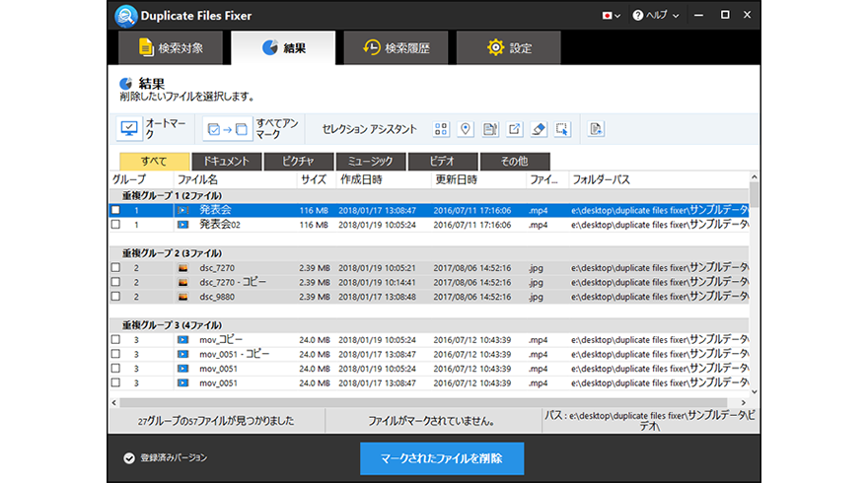
Task: Click the 27グループの57ファイルが見つかりました status
Action: (216, 421)
